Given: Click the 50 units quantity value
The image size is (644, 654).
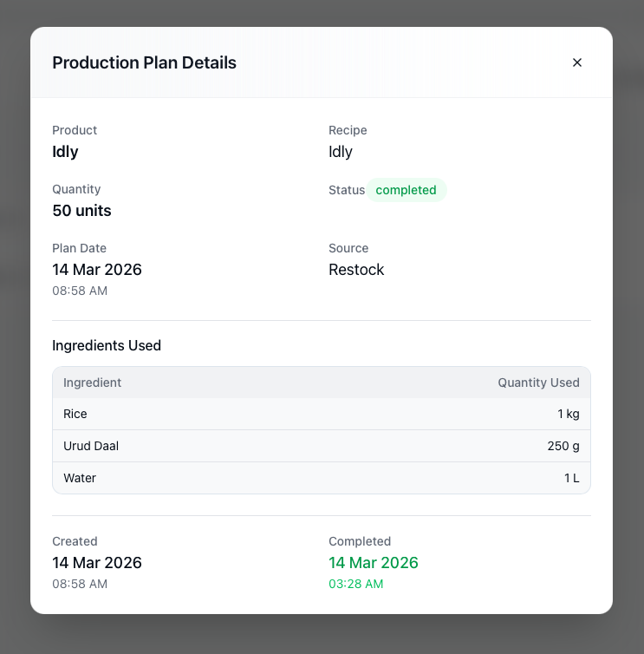Looking at the screenshot, I should pos(81,211).
